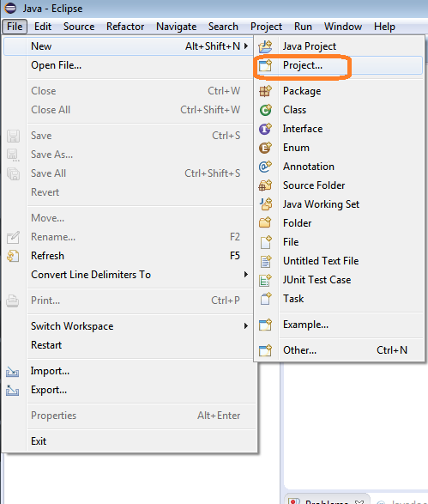Screen dimensions: 428x504
Task: Open the Source menu
Action: 79,27
